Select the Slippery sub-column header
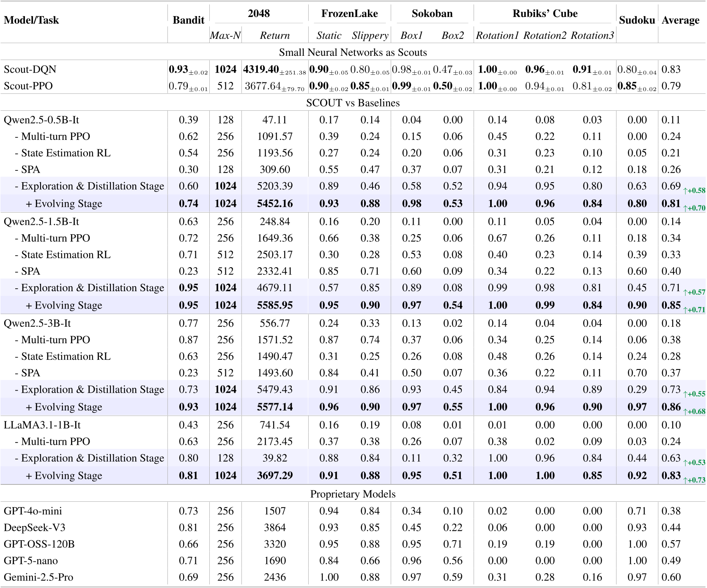The width and height of the screenshot is (707, 588). [370, 36]
